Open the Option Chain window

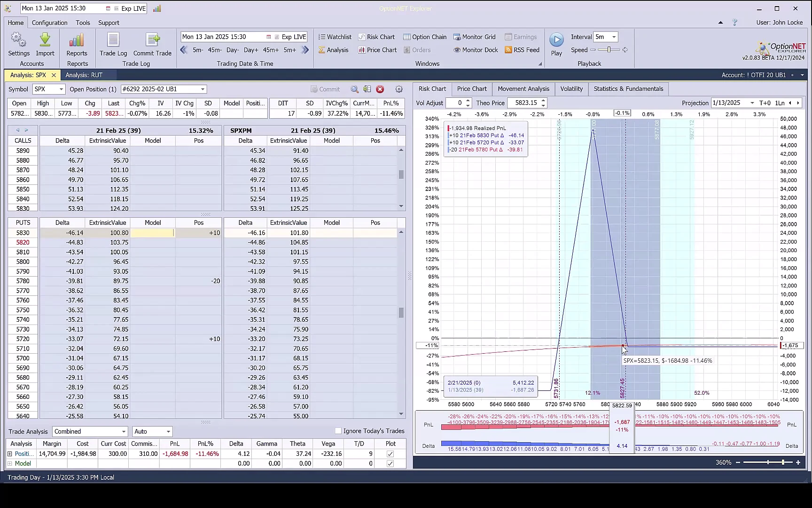point(425,37)
